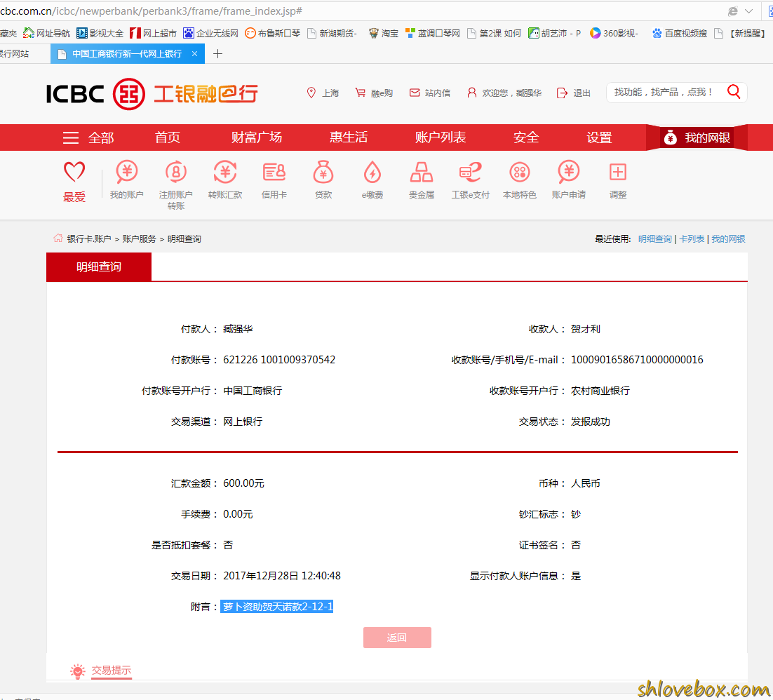Click the browser address bar URL
Screen dimensions: 773x700
[151, 11]
